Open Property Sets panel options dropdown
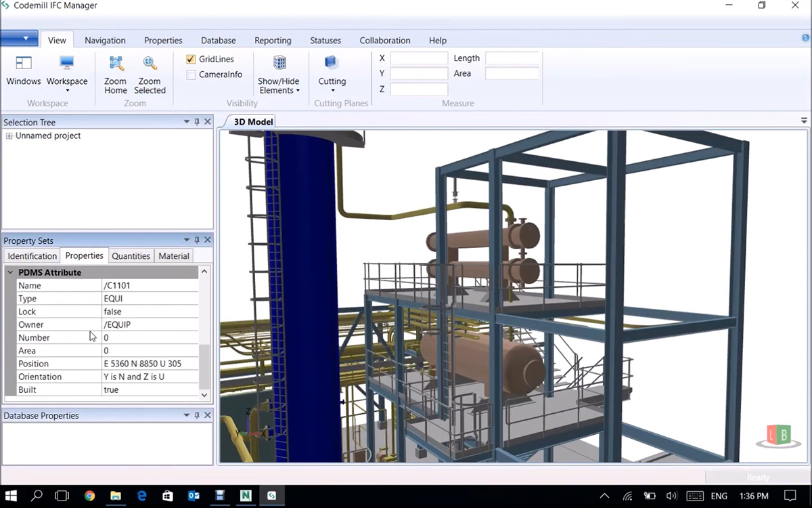Image resolution: width=812 pixels, height=508 pixels. coord(187,240)
